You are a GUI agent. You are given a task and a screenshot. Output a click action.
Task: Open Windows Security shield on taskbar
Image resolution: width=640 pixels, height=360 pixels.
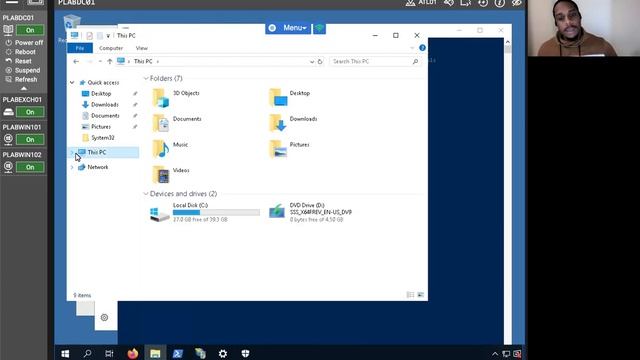pyautogui.click(x=245, y=353)
